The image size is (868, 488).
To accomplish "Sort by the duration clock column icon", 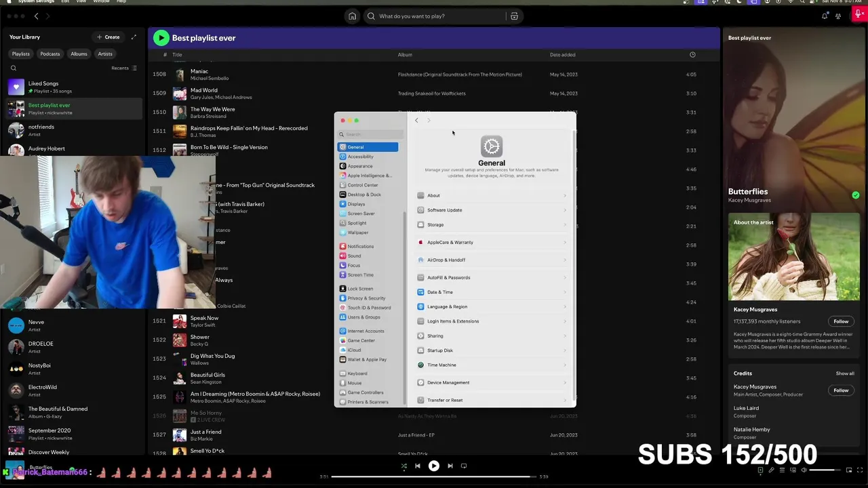I will point(692,54).
